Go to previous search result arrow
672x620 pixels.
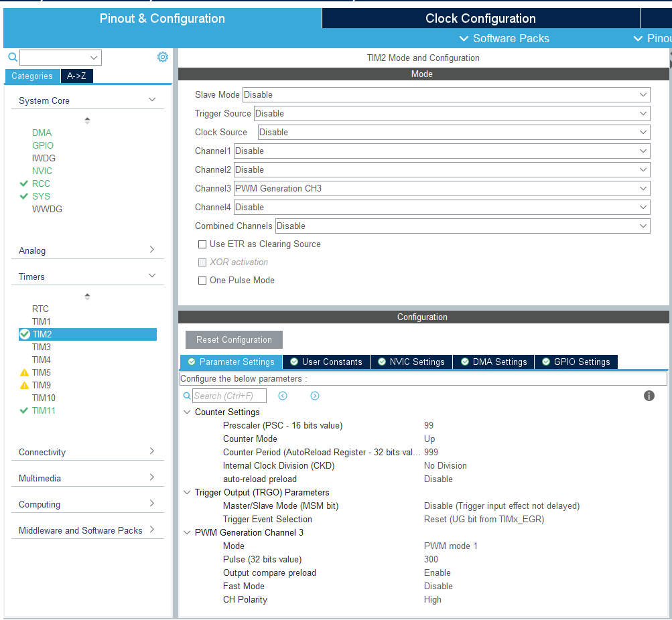(283, 396)
